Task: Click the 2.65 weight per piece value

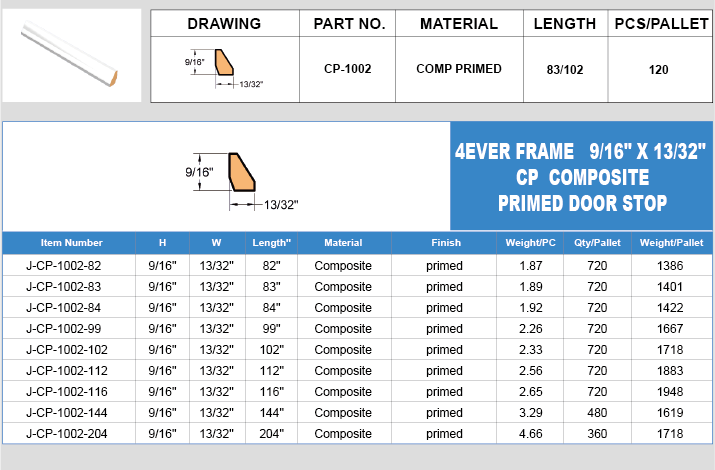Action: [x=531, y=392]
